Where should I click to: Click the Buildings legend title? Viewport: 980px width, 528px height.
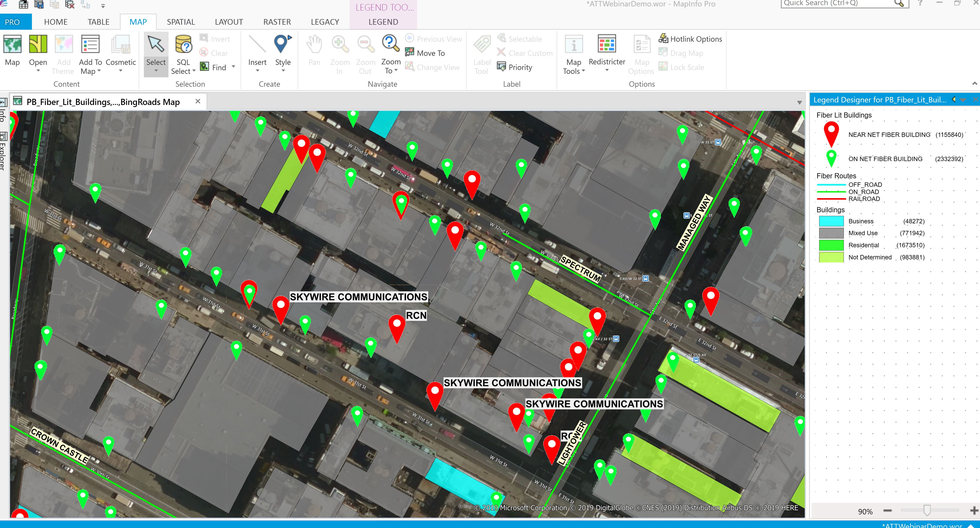pos(830,210)
